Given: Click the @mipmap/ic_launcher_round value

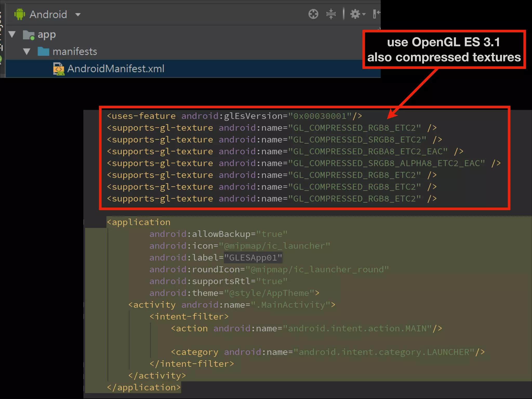Looking at the screenshot, I should pyautogui.click(x=317, y=270).
